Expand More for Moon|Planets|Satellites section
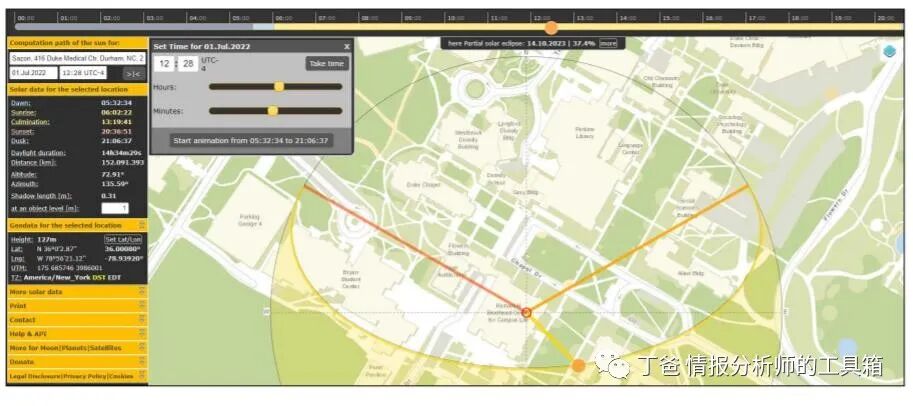 [77, 348]
